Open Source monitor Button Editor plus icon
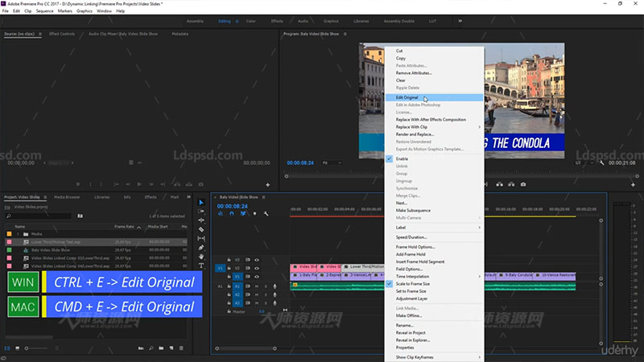 click(268, 185)
